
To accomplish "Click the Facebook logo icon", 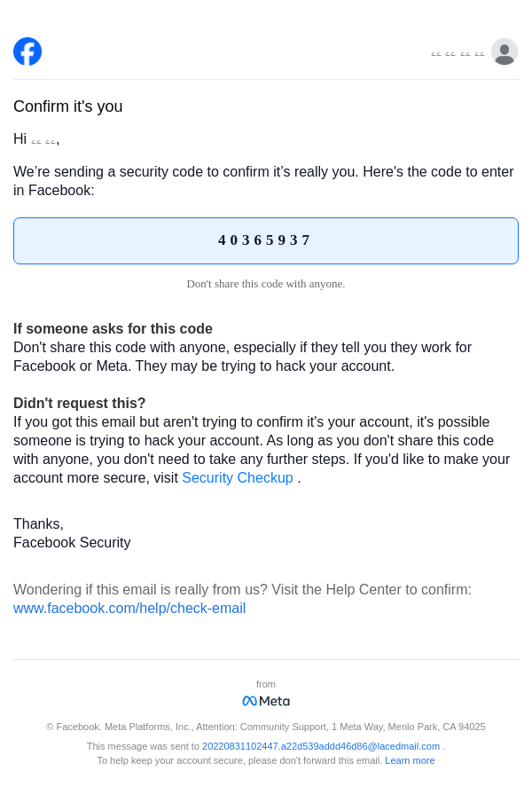I will [x=27, y=51].
